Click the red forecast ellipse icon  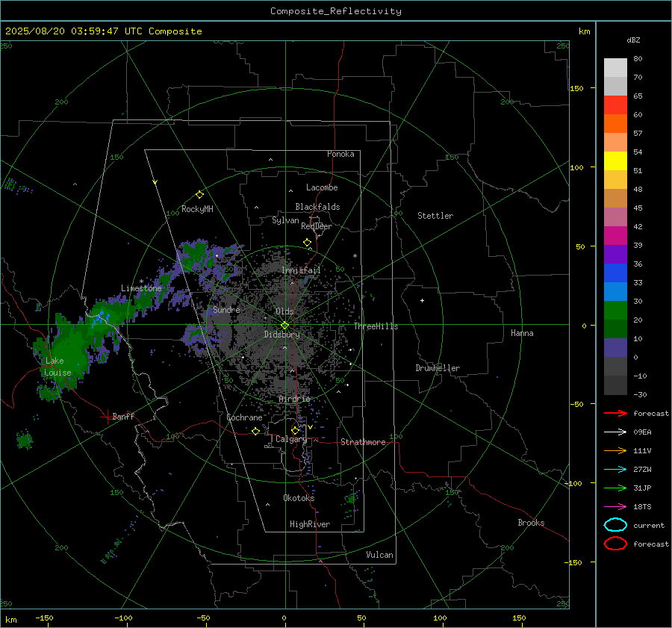(615, 544)
